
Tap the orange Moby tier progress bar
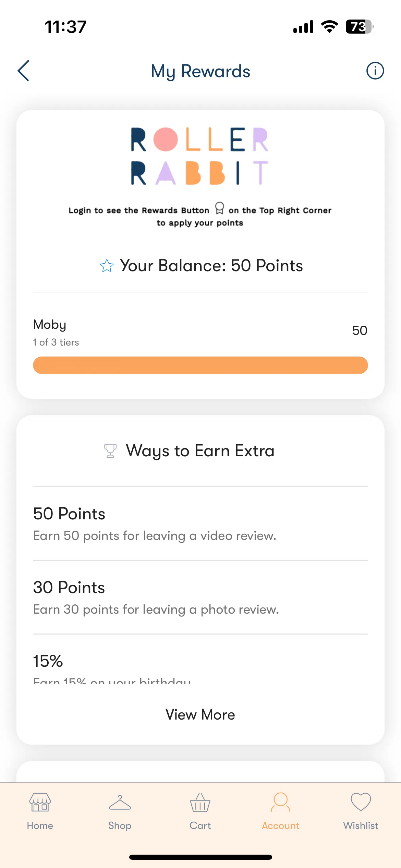pyautogui.click(x=200, y=365)
